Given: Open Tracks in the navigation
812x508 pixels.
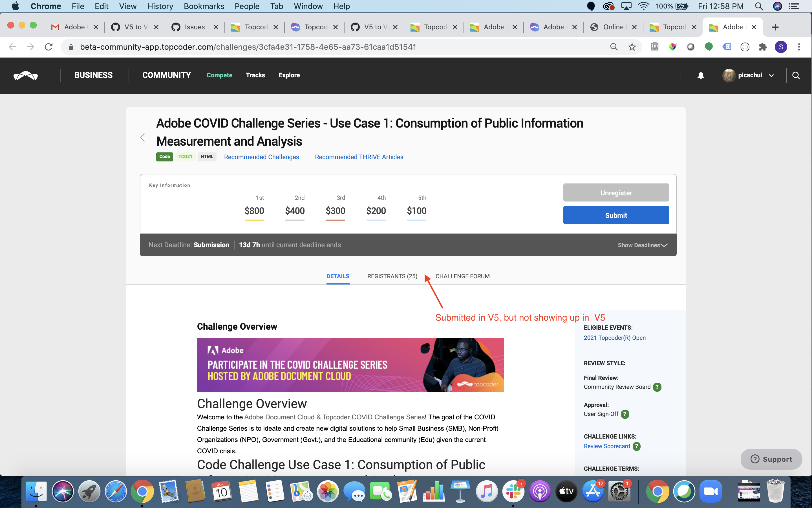Looking at the screenshot, I should pos(255,75).
